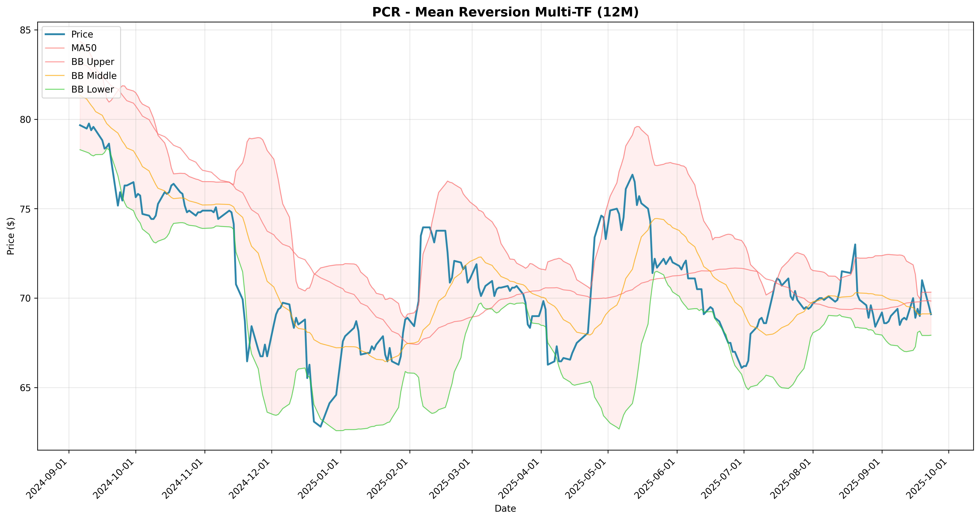
Task: Click the blue Price line swatch in legend
Action: tap(55, 34)
